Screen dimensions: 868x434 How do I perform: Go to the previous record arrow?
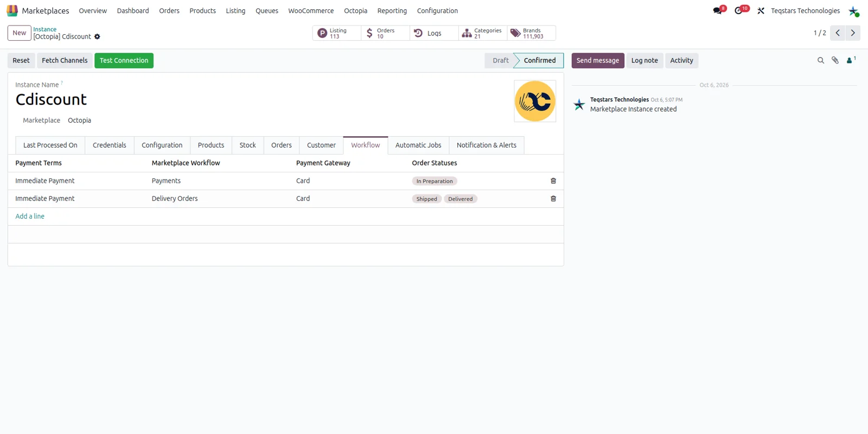pyautogui.click(x=838, y=33)
